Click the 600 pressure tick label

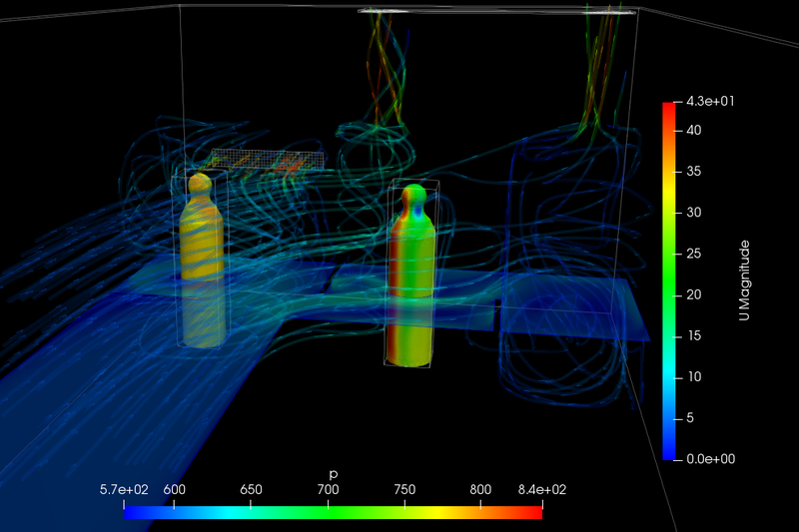pyautogui.click(x=174, y=490)
